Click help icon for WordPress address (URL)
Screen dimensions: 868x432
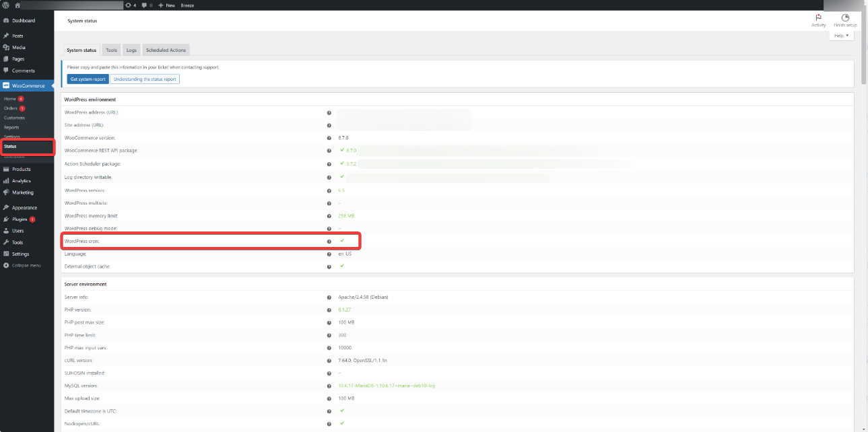click(329, 112)
